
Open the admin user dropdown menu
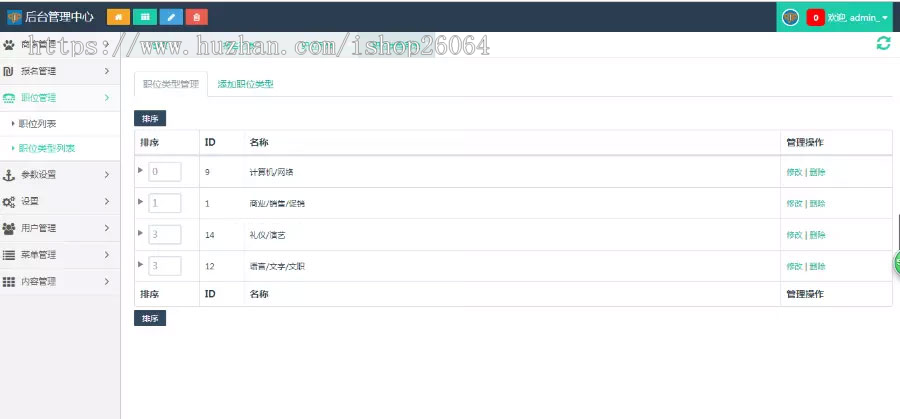coord(858,18)
